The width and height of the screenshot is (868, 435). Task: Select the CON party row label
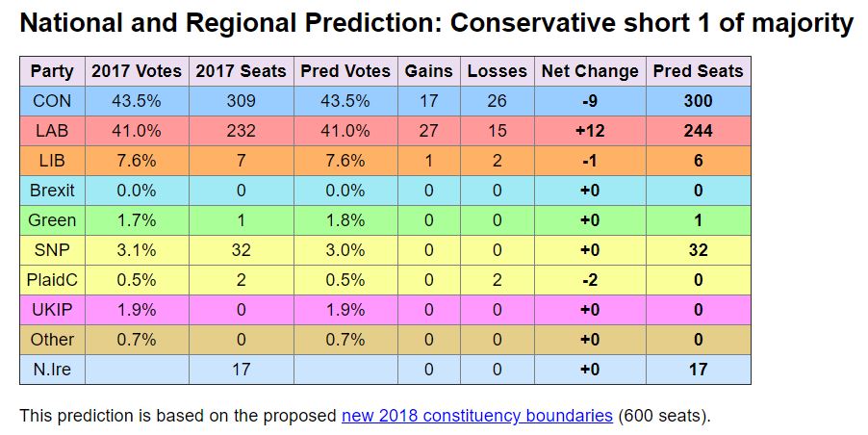(52, 101)
